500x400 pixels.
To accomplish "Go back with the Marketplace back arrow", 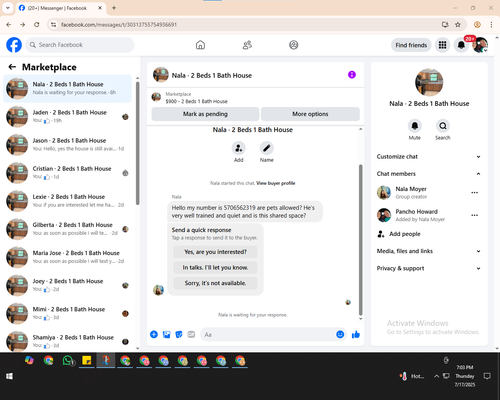I will [12, 67].
